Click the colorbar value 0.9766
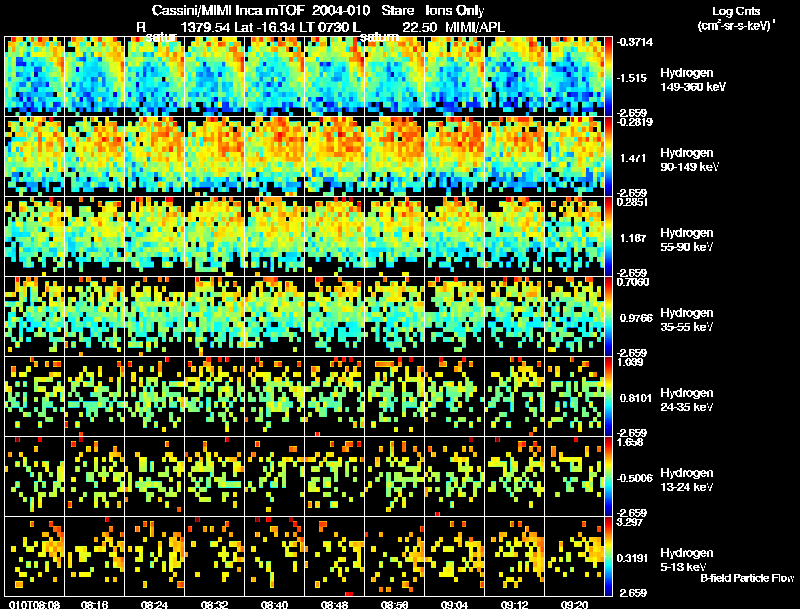The height and width of the screenshot is (609, 800). tap(636, 318)
